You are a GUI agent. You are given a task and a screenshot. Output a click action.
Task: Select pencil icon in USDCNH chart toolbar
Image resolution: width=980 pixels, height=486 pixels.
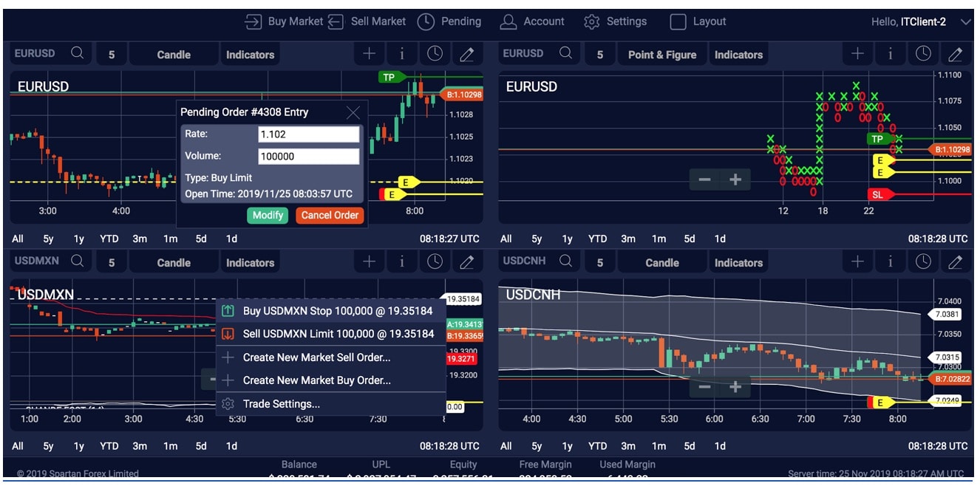coord(956,262)
